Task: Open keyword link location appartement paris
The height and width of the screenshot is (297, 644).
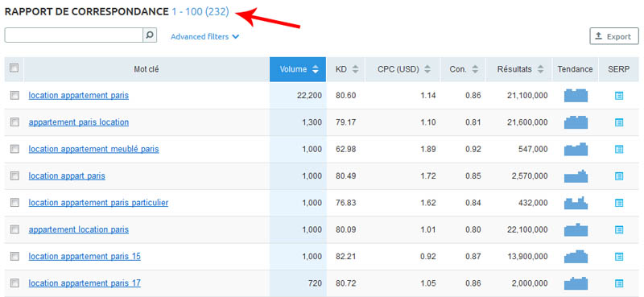Action: point(78,95)
